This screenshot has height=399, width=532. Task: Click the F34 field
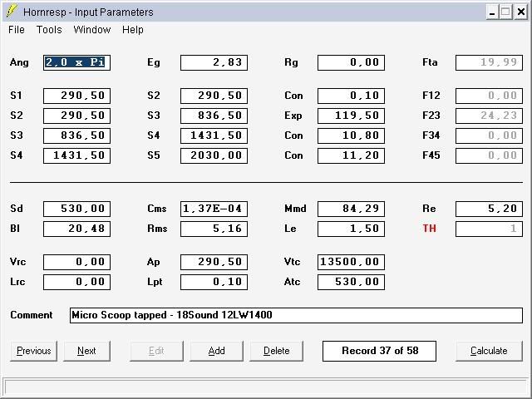point(489,135)
